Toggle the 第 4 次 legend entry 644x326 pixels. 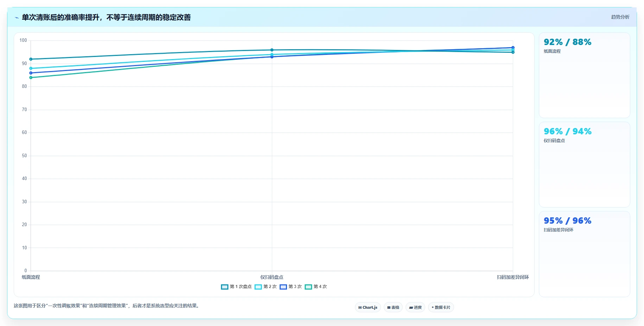pos(316,287)
